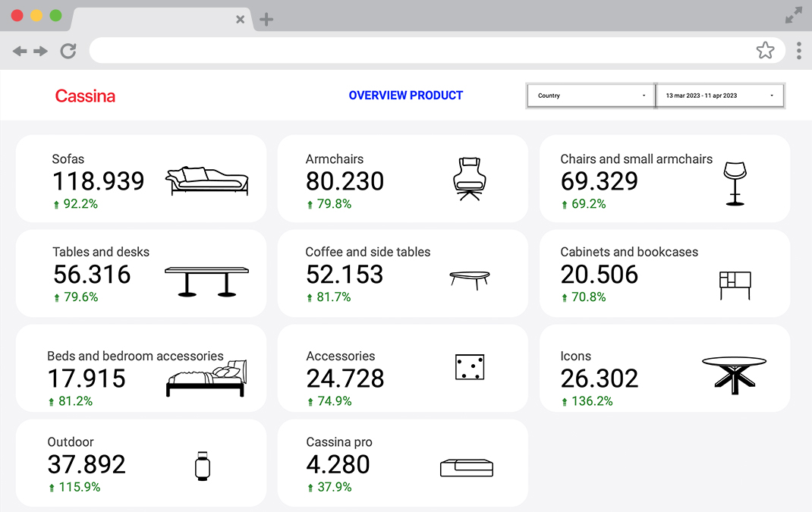Click the armchair icon in Armchairs card
Viewport: 812px width, 512px height.
point(470,179)
